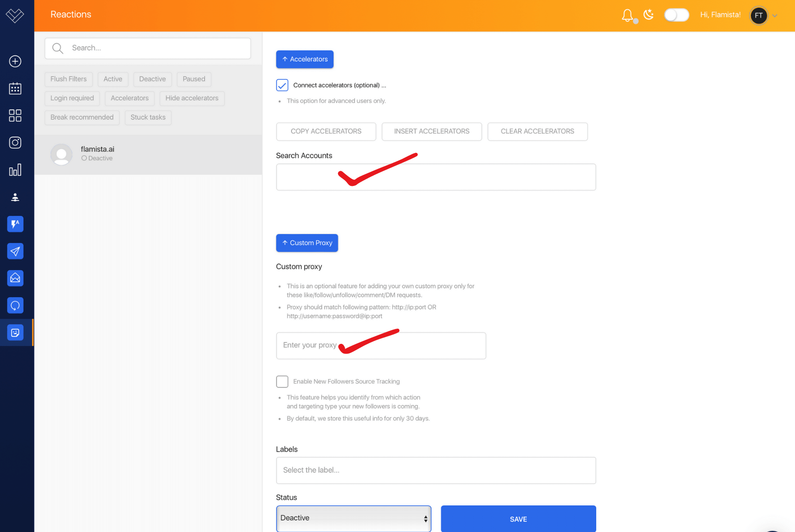Click the Enter your proxy field
The image size is (795, 532).
(381, 346)
